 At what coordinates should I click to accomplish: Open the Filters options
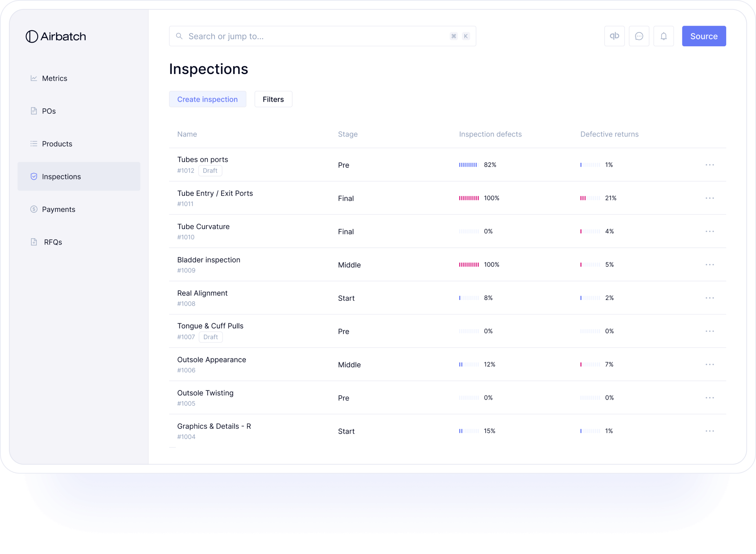273,99
